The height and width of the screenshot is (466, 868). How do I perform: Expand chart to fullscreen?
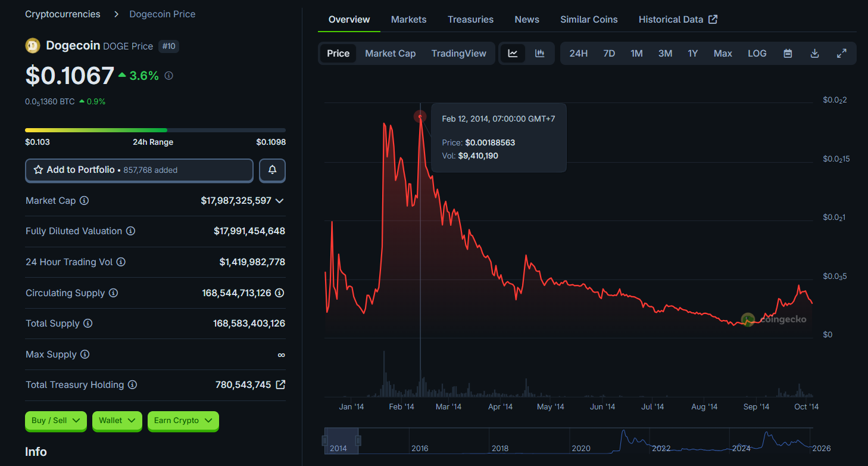click(x=842, y=53)
